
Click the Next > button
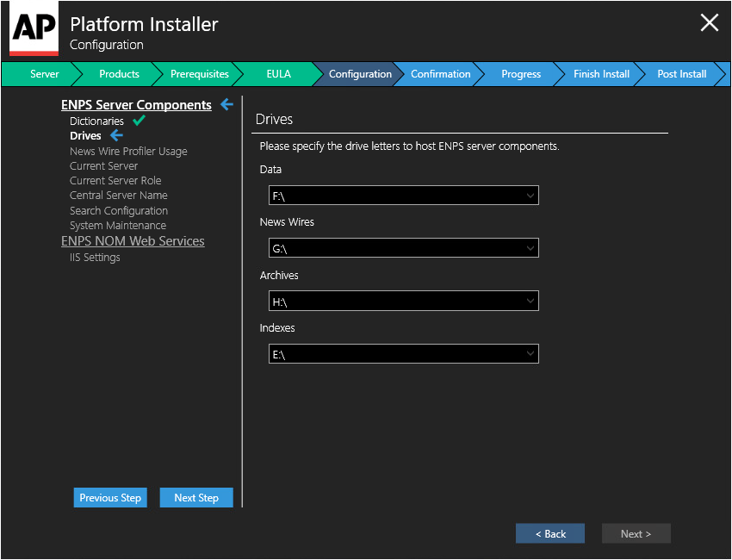(x=636, y=533)
